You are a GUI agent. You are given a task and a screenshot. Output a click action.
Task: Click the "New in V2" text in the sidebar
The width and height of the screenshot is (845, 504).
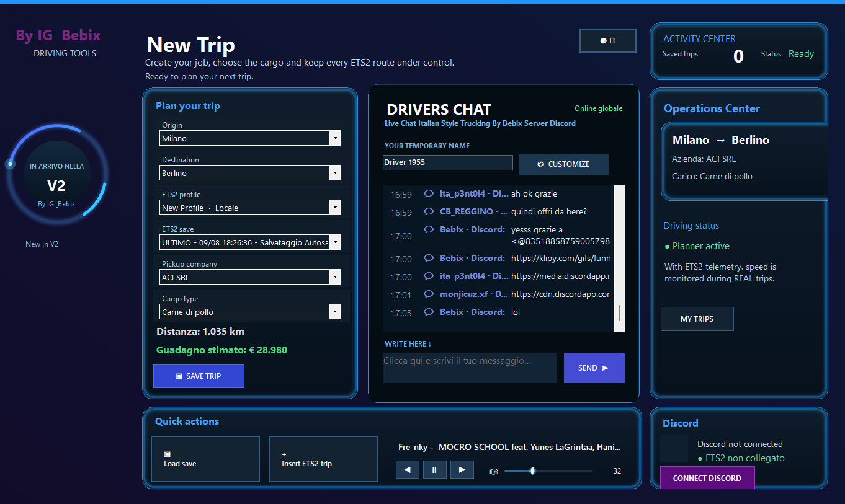click(x=42, y=244)
